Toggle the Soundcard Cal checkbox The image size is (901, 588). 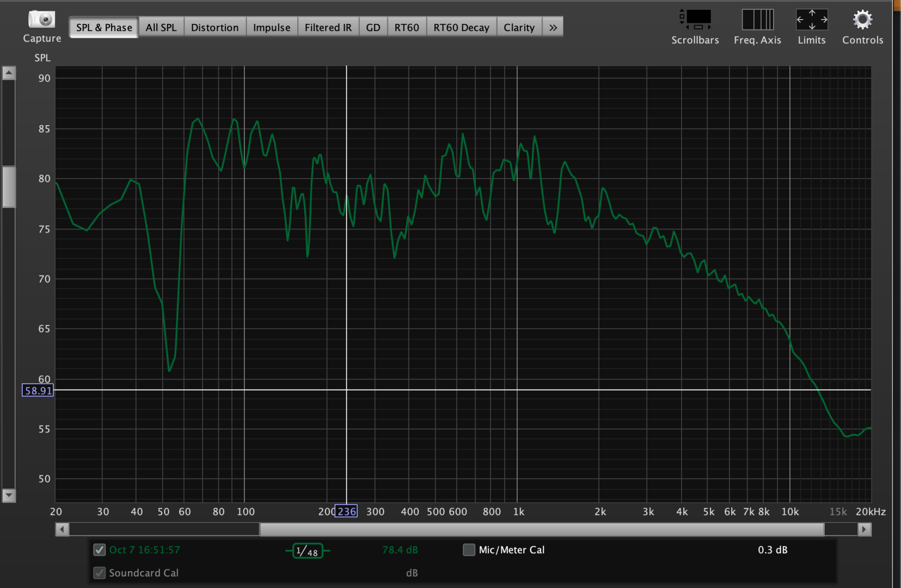tap(100, 573)
